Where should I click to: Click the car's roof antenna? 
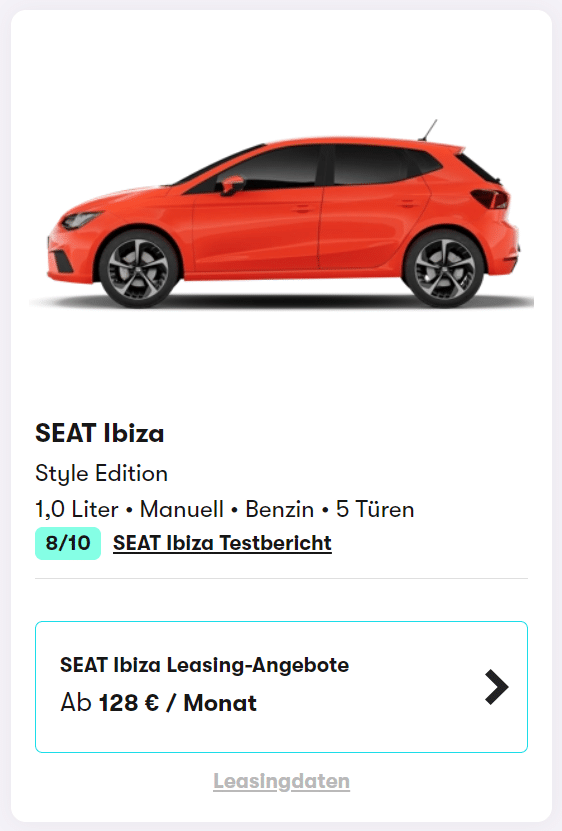(428, 130)
